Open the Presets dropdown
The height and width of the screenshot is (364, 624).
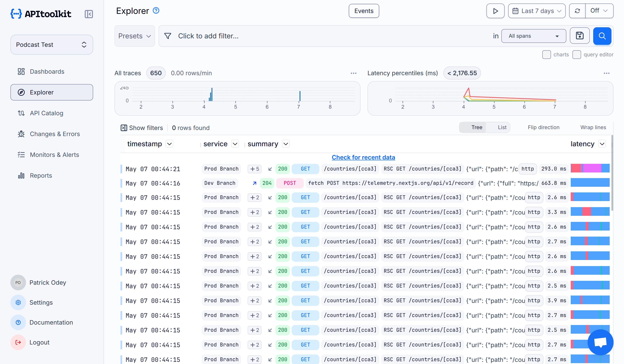135,36
